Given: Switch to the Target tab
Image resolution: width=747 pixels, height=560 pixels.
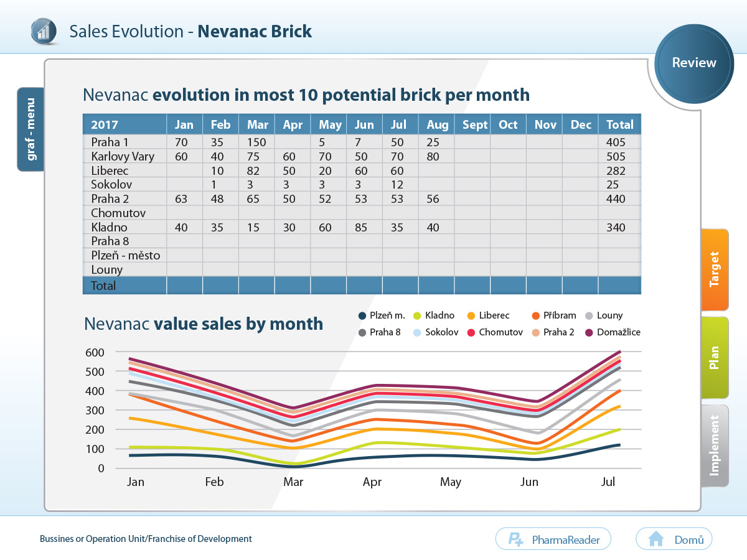Looking at the screenshot, I should click(715, 269).
